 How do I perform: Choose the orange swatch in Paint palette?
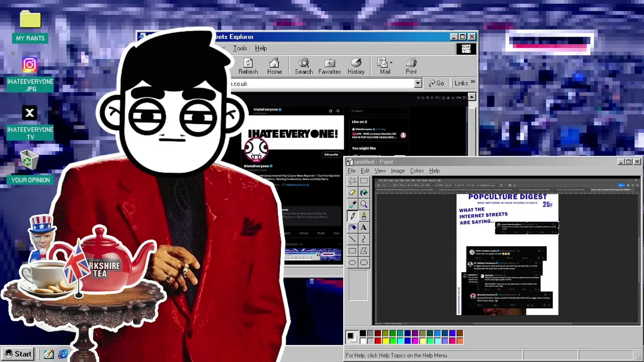460,341
